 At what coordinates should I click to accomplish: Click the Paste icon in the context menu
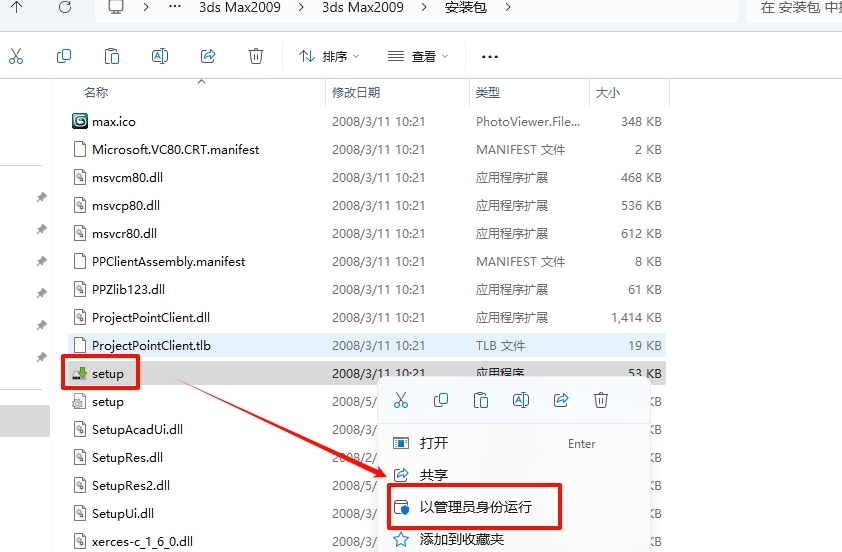point(481,400)
